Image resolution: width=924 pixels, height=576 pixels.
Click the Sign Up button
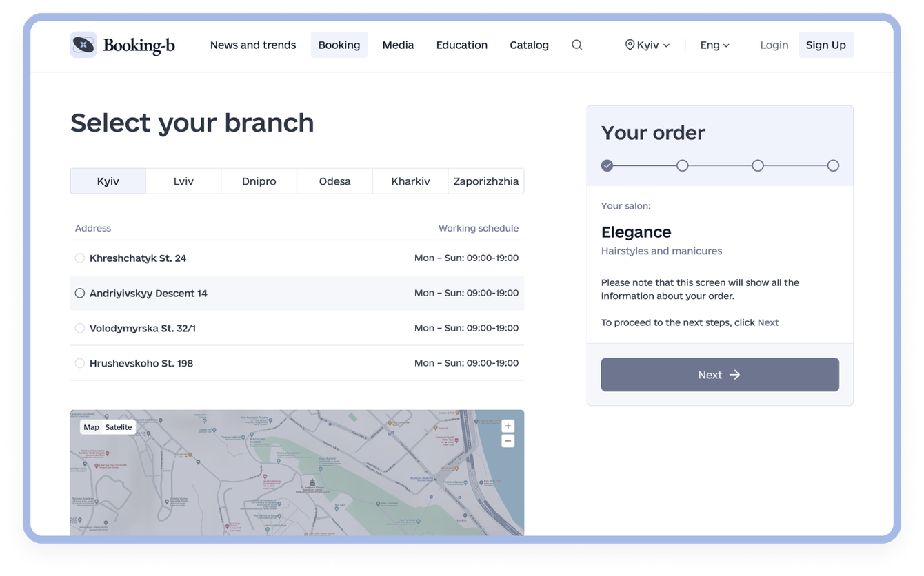click(x=825, y=45)
